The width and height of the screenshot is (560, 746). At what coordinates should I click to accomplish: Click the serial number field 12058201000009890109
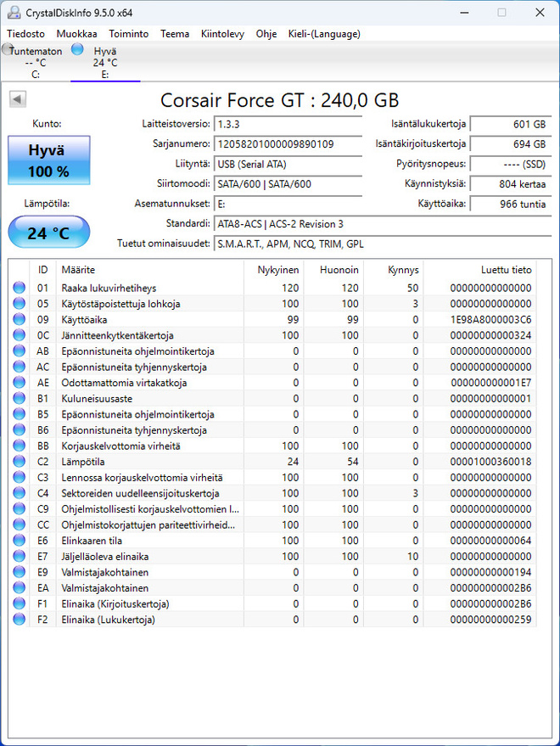[x=288, y=144]
